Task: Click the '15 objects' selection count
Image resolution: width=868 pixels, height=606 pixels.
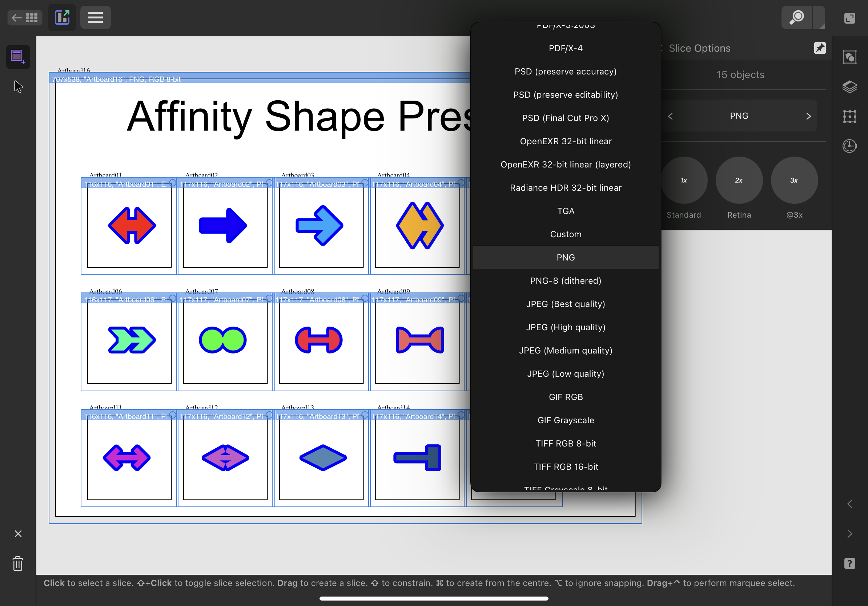Action: [740, 74]
